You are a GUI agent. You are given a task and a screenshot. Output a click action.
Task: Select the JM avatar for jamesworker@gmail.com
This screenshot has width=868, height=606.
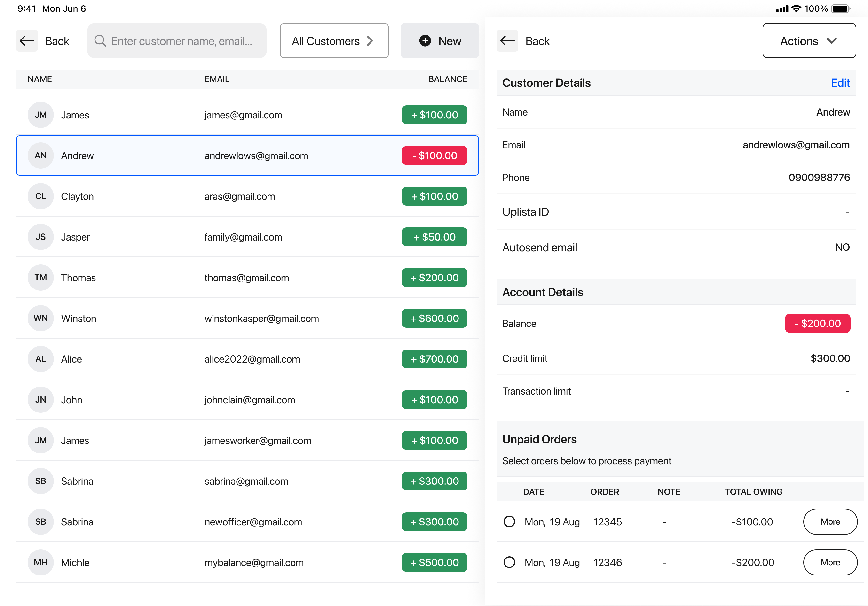tap(40, 441)
